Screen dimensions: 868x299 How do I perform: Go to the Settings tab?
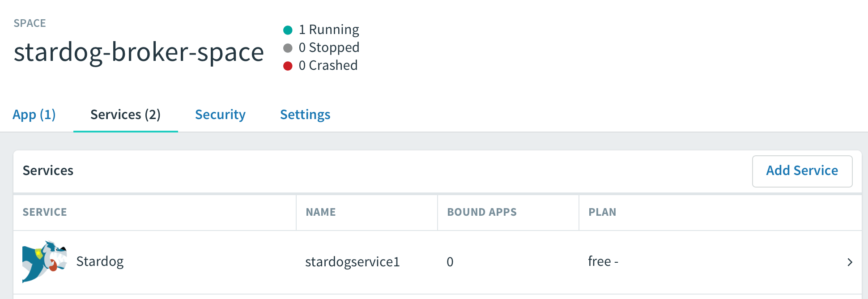(x=305, y=115)
